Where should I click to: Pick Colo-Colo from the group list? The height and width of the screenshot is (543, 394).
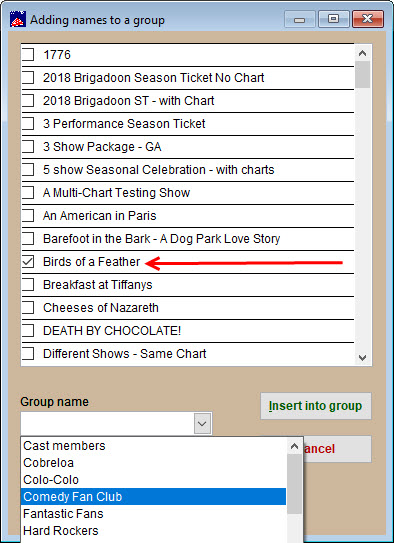pos(153,480)
